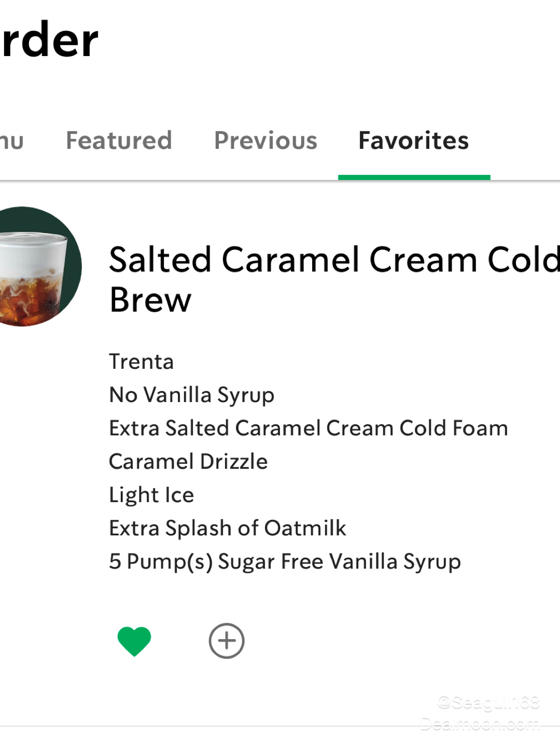This screenshot has width=560, height=747.
Task: Click the green underline beneath Favorites
Action: pos(414,177)
